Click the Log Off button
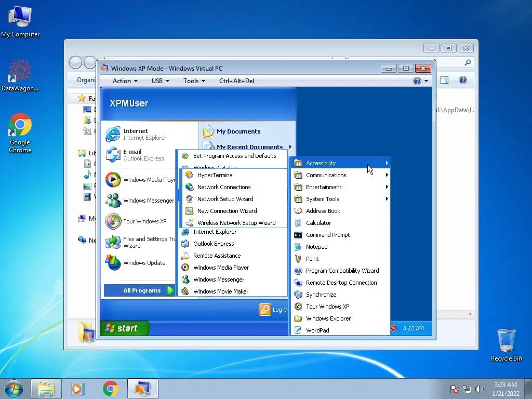532x399 pixels. (273, 310)
